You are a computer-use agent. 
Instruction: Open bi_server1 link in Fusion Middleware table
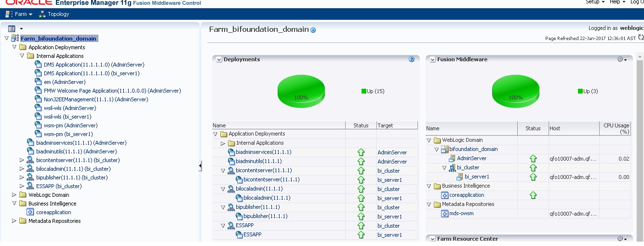(477, 177)
